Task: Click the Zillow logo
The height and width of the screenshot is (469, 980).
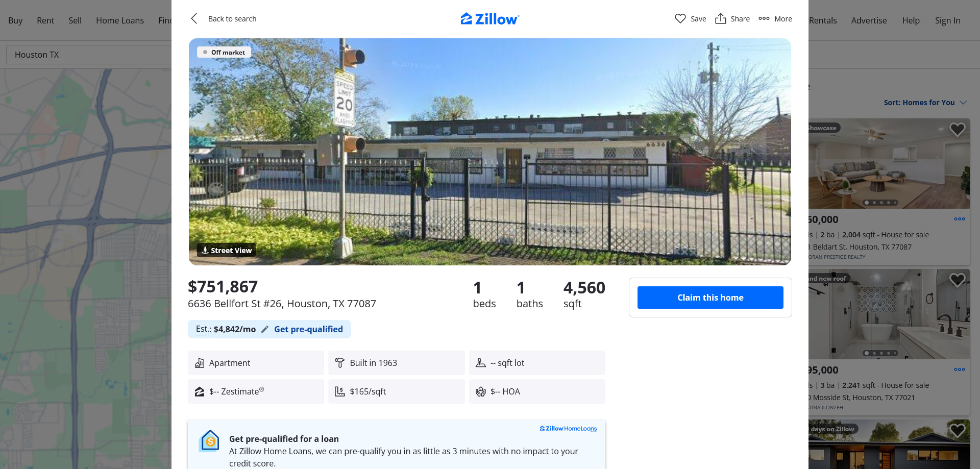Action: [490, 19]
